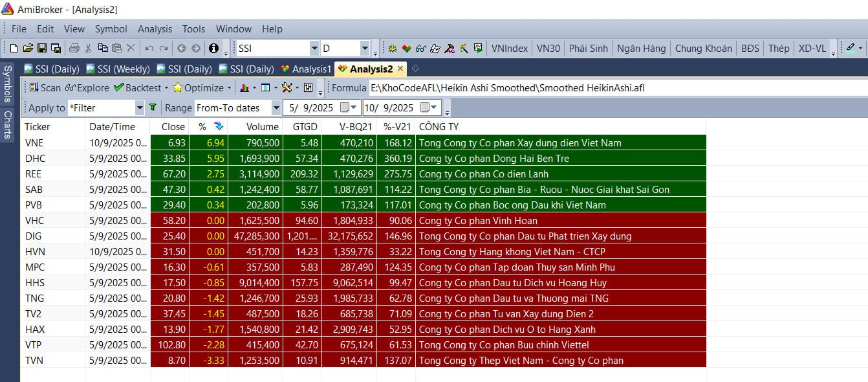
Task: Open the Symbols side panel tab
Action: tap(8, 84)
